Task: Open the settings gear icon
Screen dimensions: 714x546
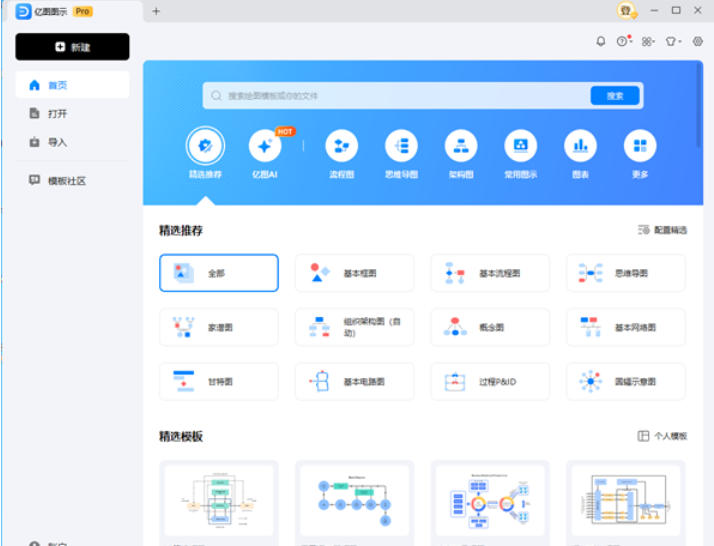Action: point(698,41)
